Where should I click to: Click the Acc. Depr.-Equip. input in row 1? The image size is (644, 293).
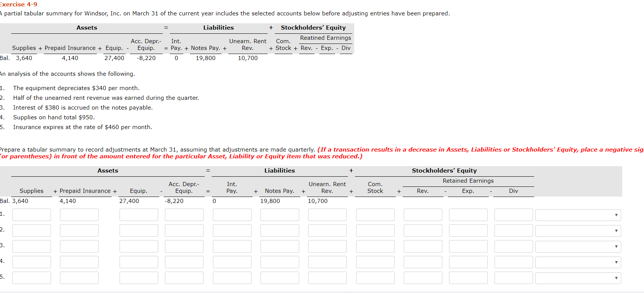(x=184, y=215)
